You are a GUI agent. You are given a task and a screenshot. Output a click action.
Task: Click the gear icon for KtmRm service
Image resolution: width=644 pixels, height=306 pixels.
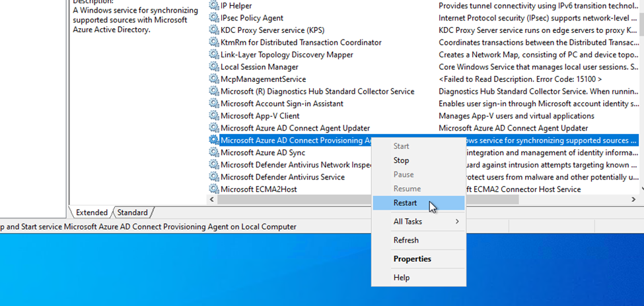pos(213,42)
